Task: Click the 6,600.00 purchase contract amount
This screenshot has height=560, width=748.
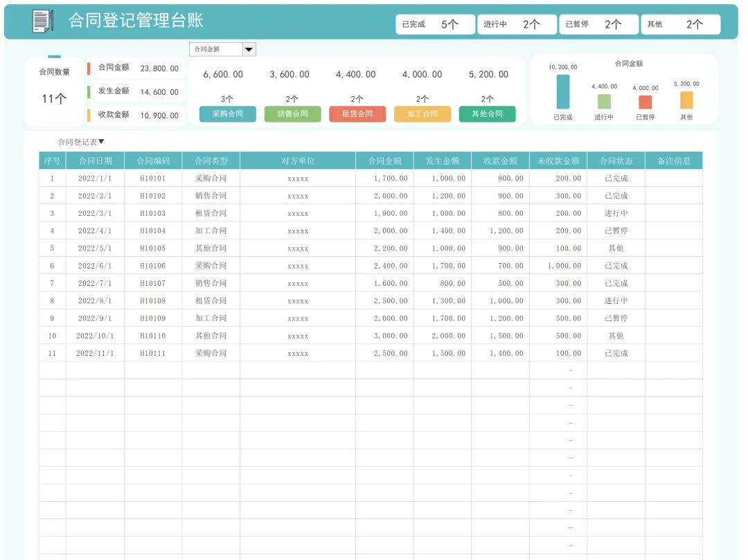Action: (223, 74)
